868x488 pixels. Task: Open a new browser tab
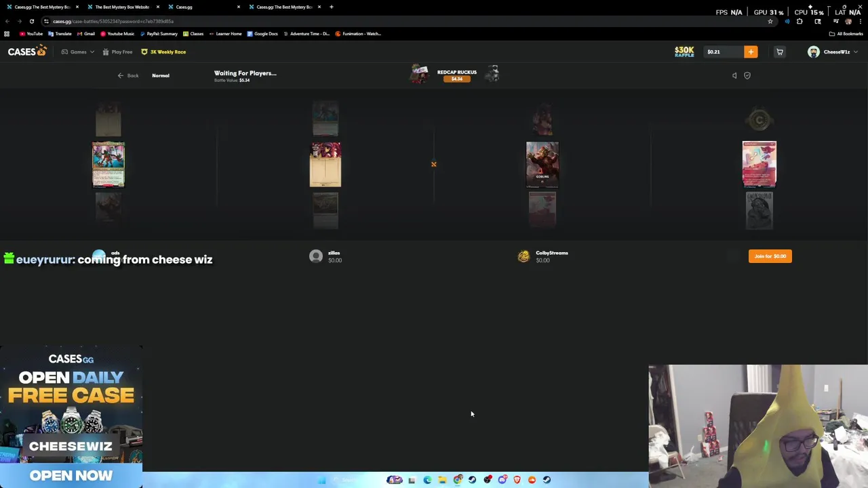click(x=332, y=7)
